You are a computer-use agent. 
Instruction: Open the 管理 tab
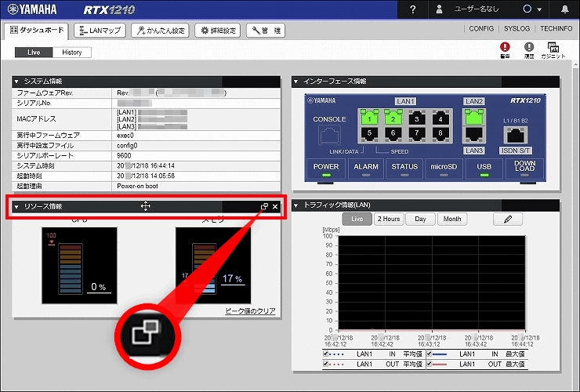(266, 31)
